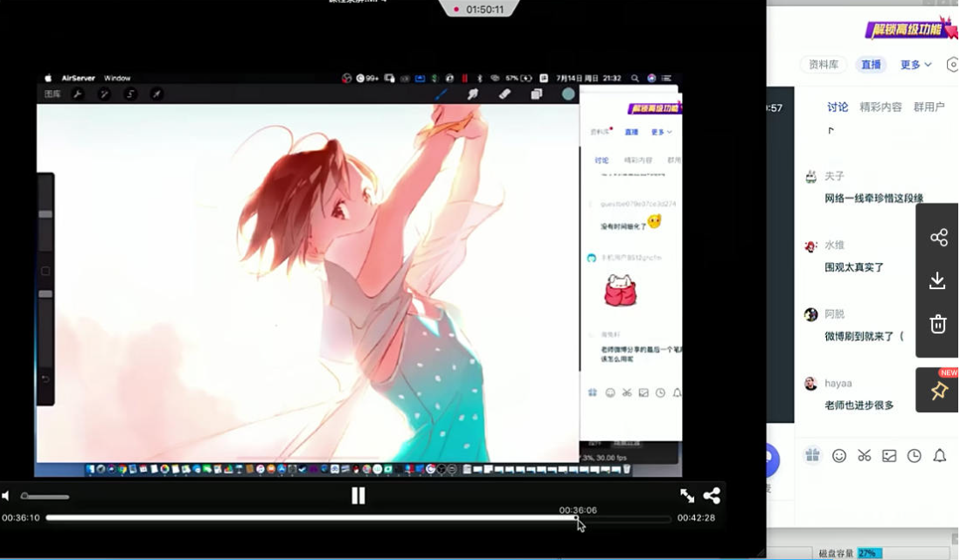Select the Procreate S-shaped Selection tool
960x560 pixels.
tap(130, 93)
